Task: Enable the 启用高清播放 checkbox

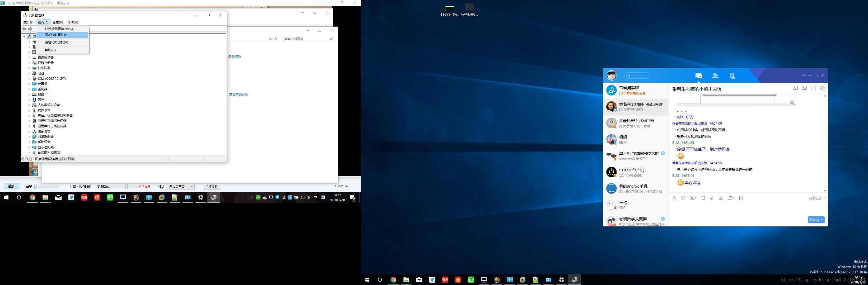Action: [69, 186]
